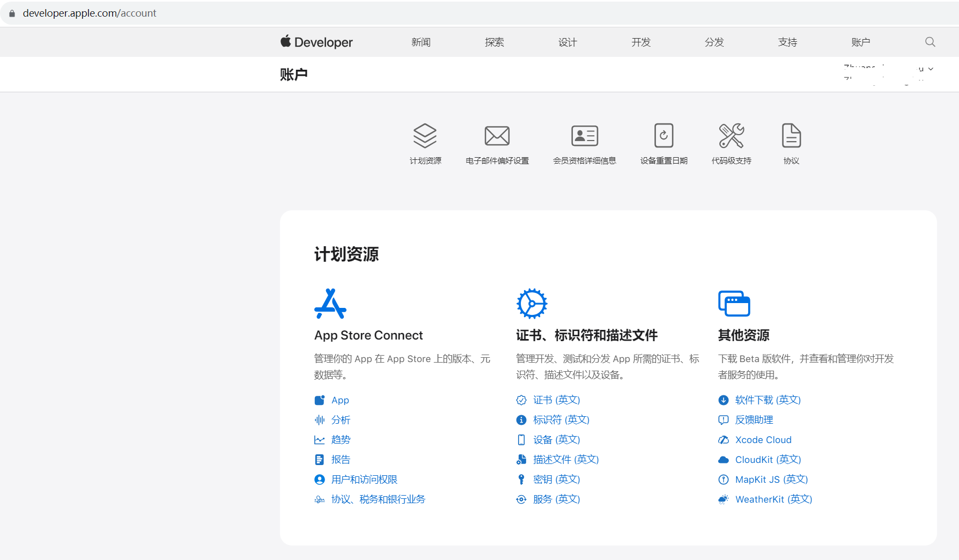Click the 会员资格详细信息 label
The width and height of the screenshot is (959, 560).
coord(585,161)
